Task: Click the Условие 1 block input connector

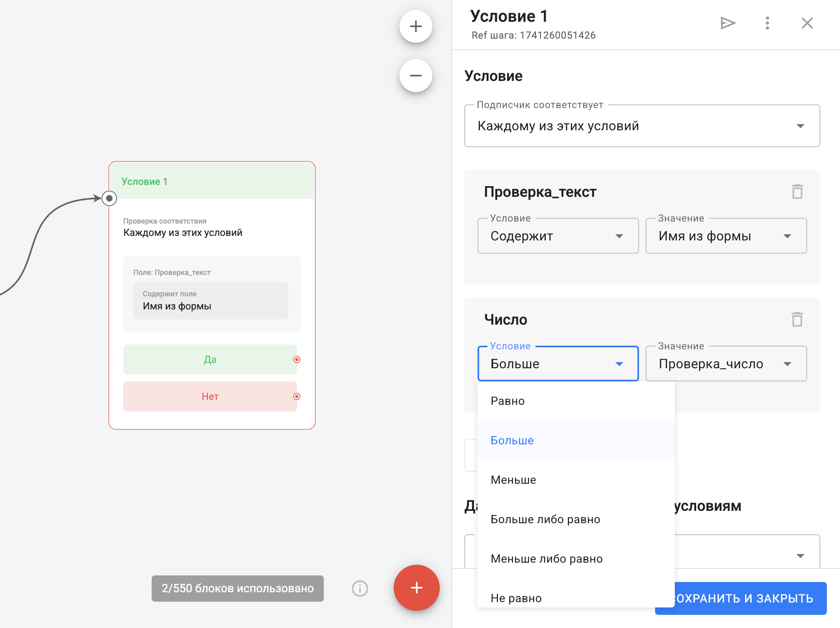Action: click(x=109, y=199)
